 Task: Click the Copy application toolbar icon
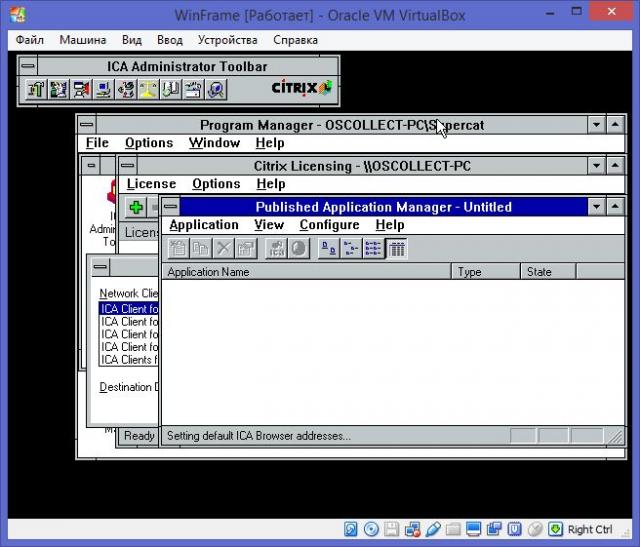[201, 248]
